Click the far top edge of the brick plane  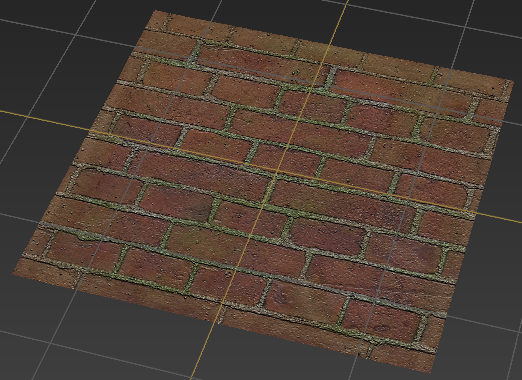click(x=333, y=46)
